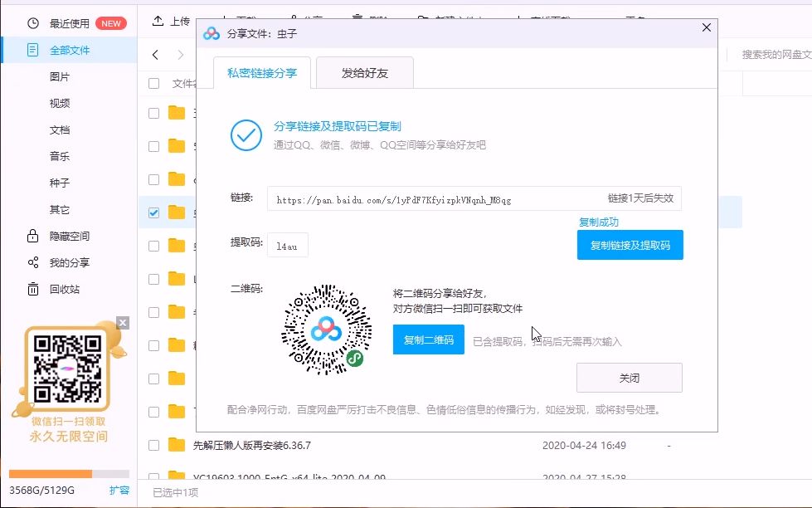
Task: Select the 私密链接分享 tab
Action: coord(263,72)
